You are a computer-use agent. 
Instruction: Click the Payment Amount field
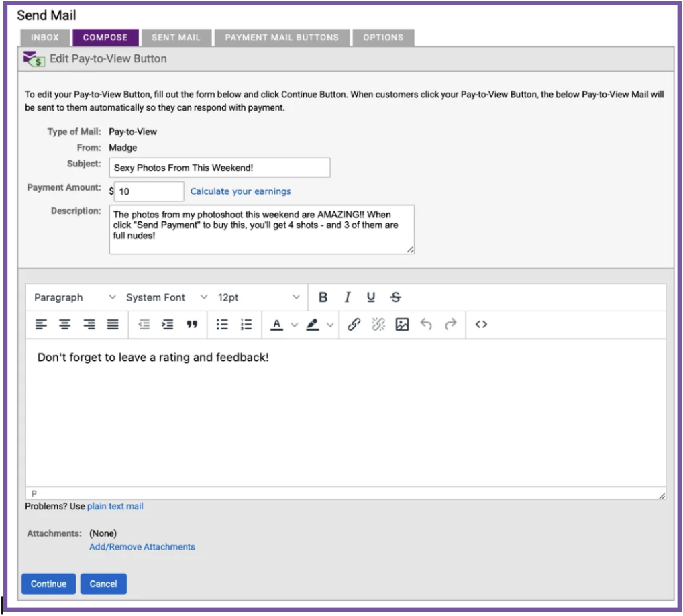[149, 191]
